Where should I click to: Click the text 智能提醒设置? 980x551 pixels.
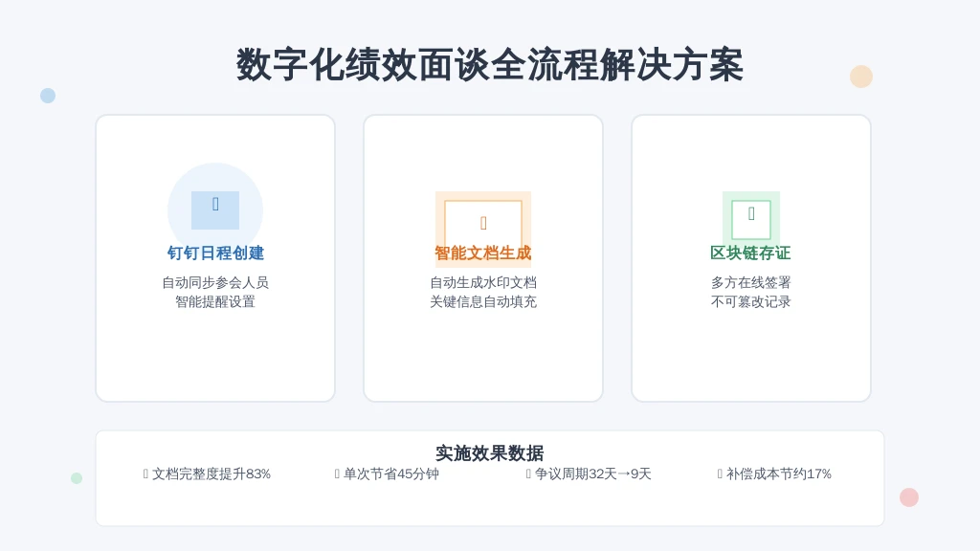(215, 301)
